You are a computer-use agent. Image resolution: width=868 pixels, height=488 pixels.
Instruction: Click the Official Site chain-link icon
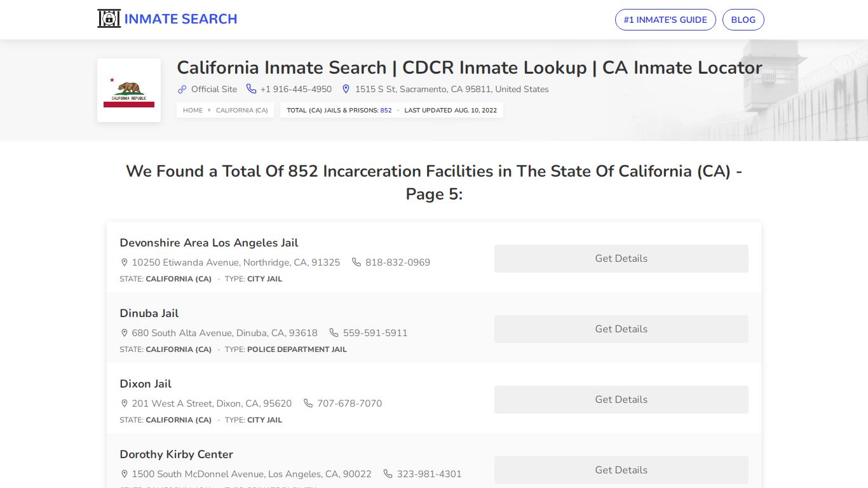coord(182,90)
